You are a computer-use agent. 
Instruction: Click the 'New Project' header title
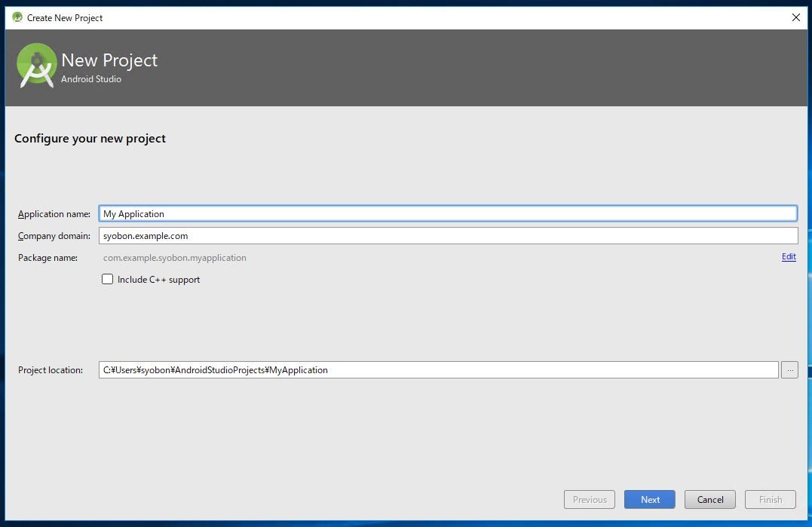tap(109, 60)
